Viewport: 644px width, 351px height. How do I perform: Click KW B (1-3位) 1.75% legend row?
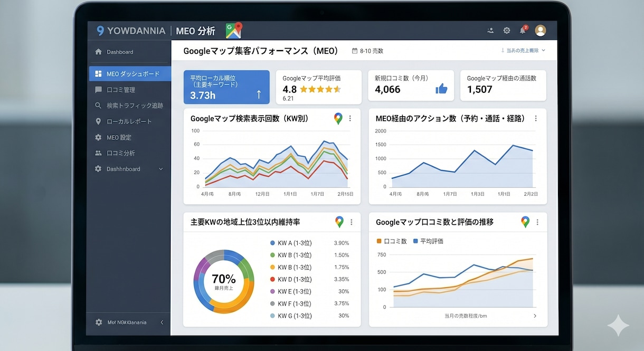coord(309,267)
